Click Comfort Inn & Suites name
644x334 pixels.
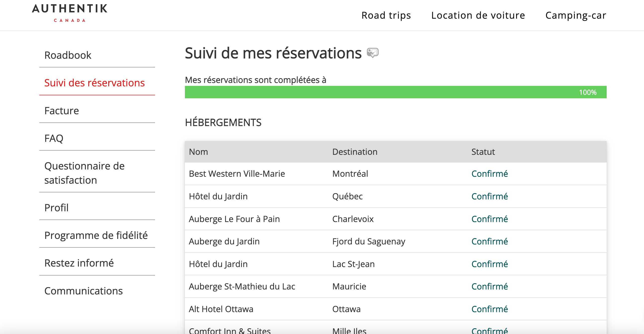[230, 331]
